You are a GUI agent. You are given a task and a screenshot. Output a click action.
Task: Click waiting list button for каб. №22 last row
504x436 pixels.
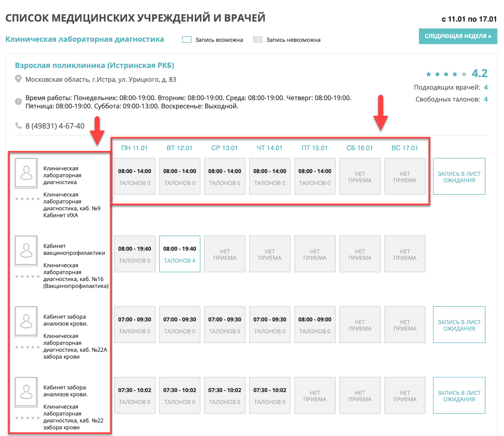pos(459,395)
